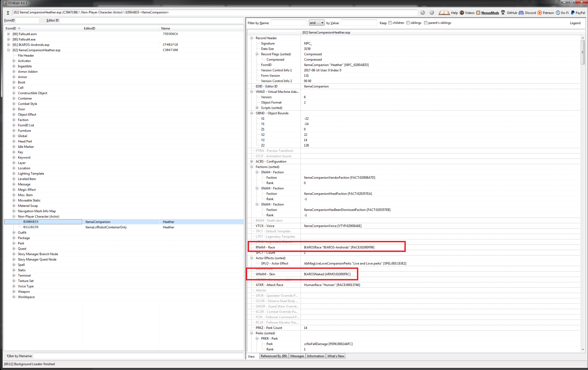Click the Filter by filename field
This screenshot has height=370, width=588.
click(138, 356)
